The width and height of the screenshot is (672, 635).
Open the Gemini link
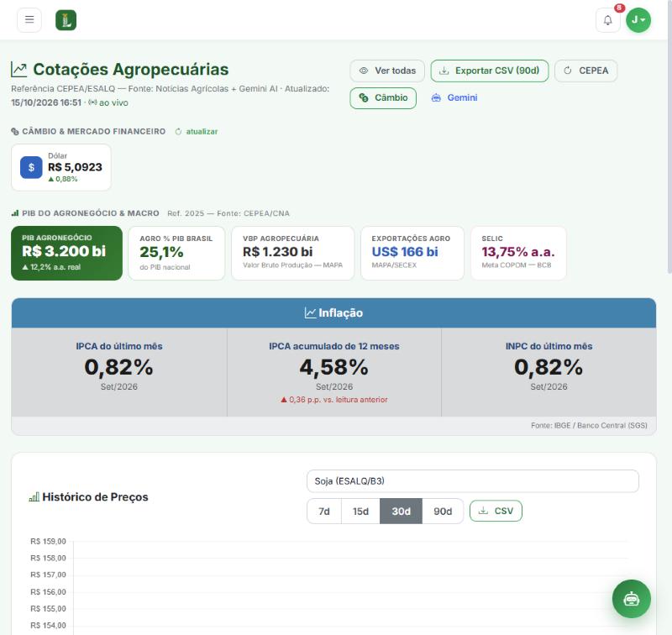pos(454,97)
